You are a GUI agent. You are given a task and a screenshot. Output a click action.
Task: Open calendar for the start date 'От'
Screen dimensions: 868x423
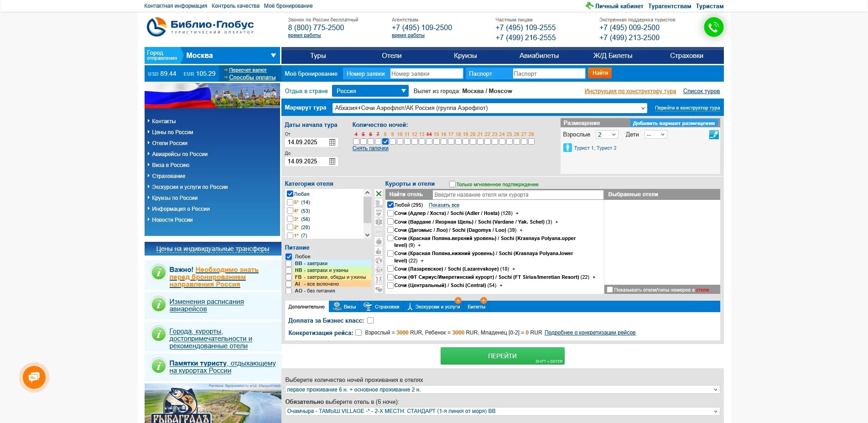(332, 142)
